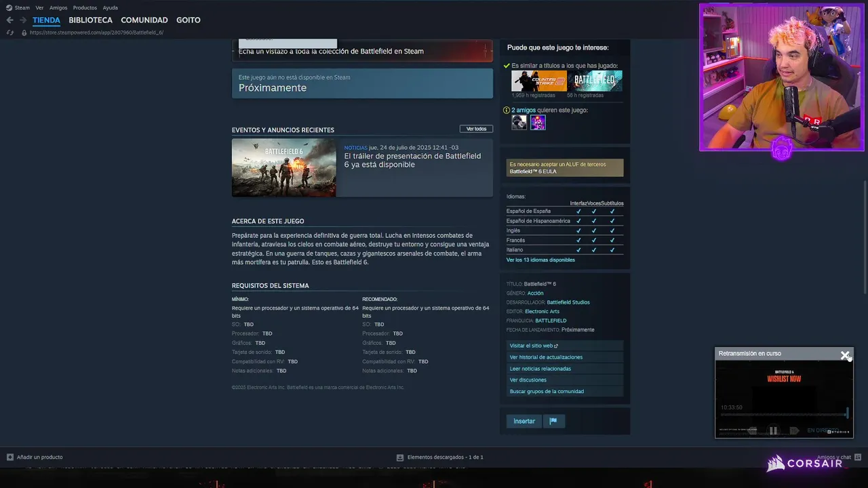Open the Battlefield Studios developer link
Image resolution: width=868 pixels, height=488 pixels.
pos(568,302)
